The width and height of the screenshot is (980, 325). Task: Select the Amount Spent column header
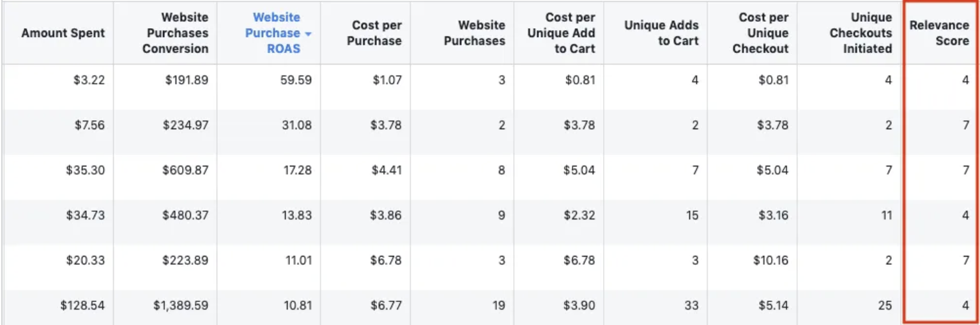[x=63, y=33]
